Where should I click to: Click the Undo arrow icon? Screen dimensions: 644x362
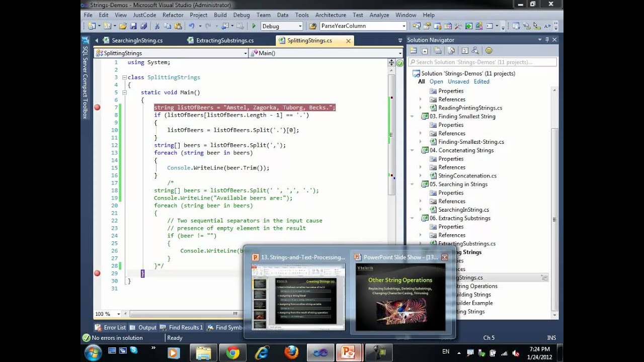tap(191, 26)
